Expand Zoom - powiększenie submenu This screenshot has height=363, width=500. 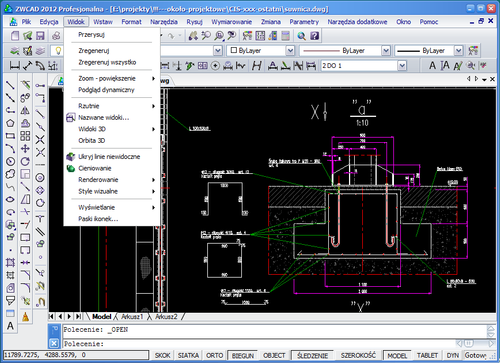tap(112, 79)
